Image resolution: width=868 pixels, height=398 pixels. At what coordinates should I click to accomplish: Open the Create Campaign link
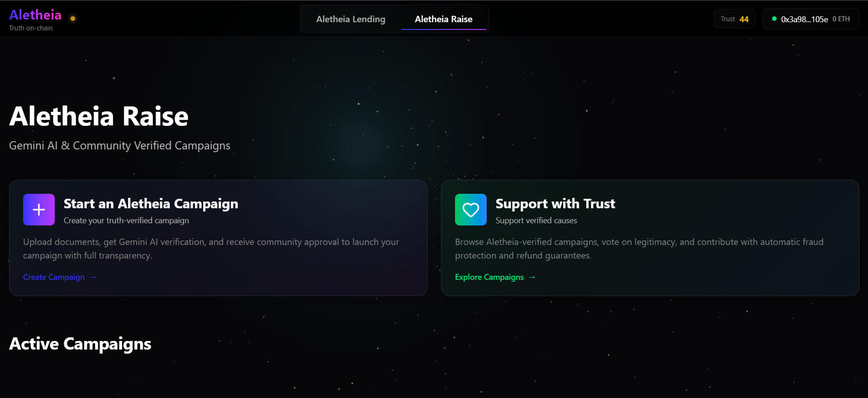pyautogui.click(x=54, y=277)
